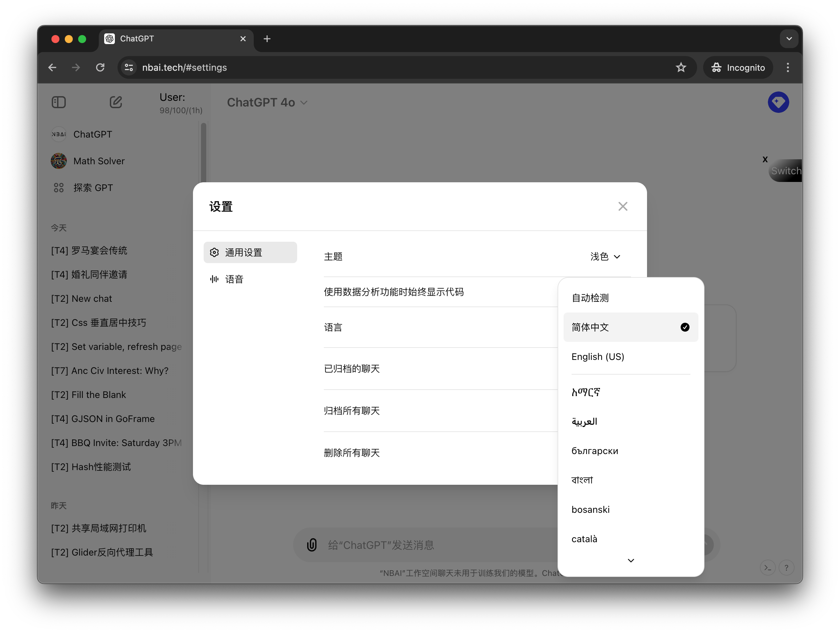Click the 已归档的聊天 setting label
The width and height of the screenshot is (840, 633).
click(x=352, y=369)
